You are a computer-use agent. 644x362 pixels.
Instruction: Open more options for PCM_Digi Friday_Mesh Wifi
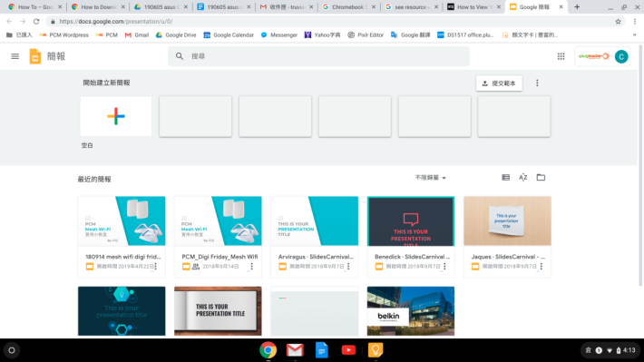coord(252,266)
